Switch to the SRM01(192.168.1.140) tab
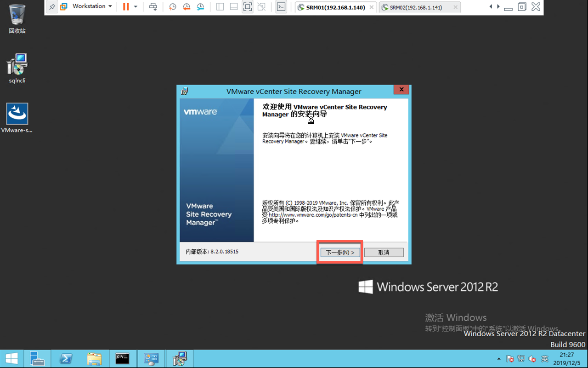 click(x=335, y=8)
